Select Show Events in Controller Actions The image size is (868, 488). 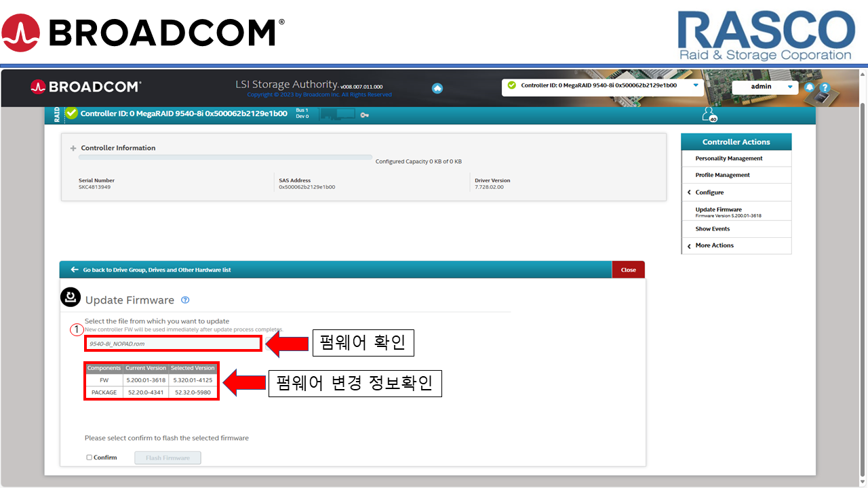point(736,229)
